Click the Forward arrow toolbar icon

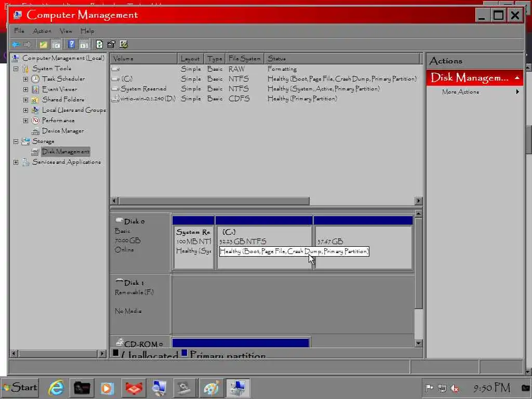point(27,45)
